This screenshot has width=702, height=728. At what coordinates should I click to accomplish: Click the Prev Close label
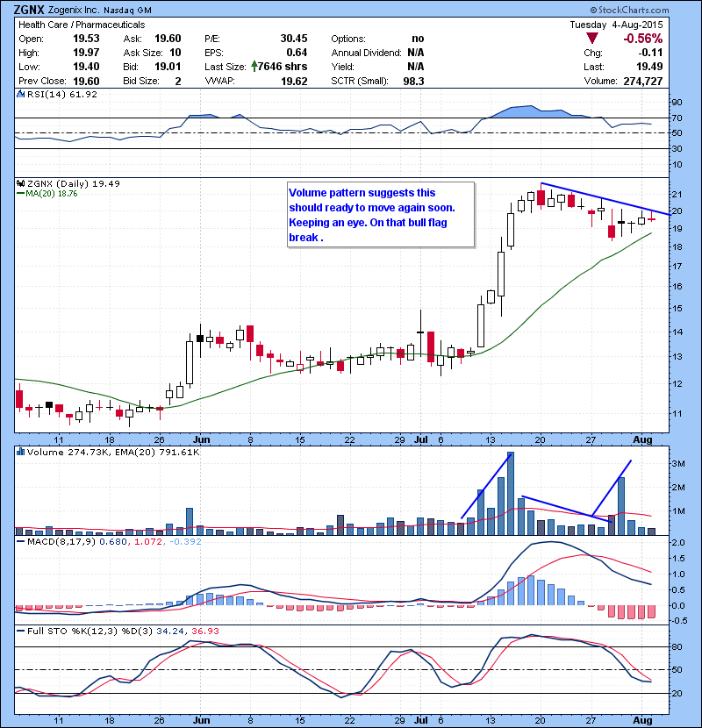click(x=42, y=81)
